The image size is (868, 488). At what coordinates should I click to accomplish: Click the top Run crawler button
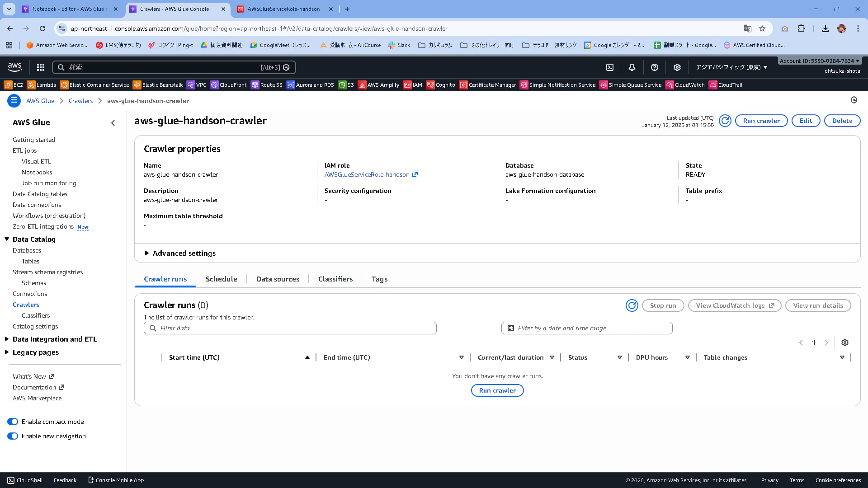[761, 121]
